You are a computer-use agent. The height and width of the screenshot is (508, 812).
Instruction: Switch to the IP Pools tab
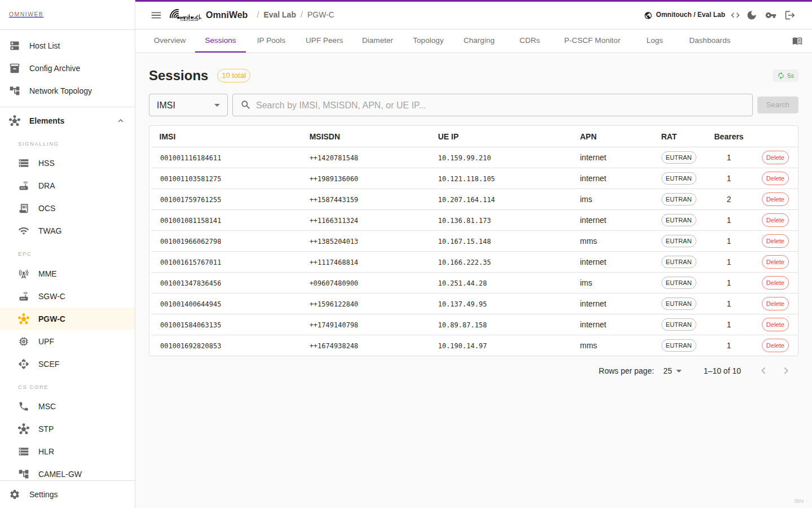tap(271, 41)
